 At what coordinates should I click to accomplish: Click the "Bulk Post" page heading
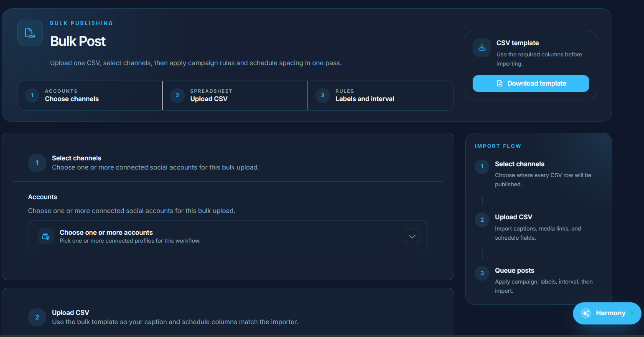pos(78,41)
